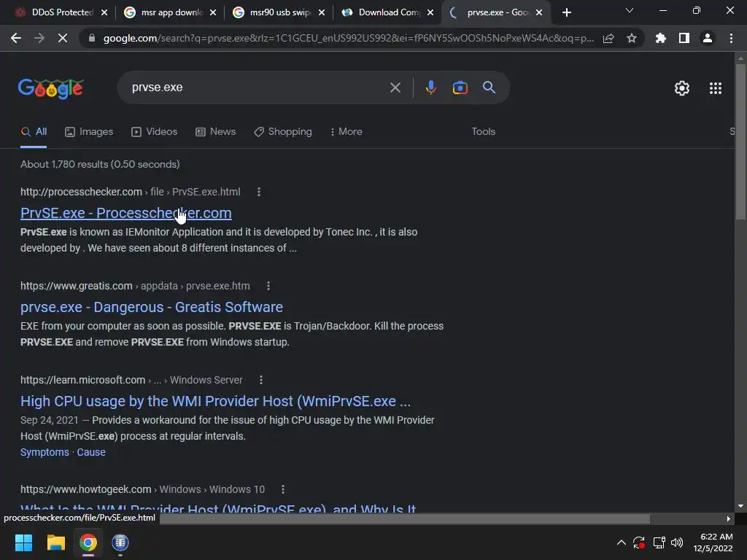
Task: Start voice search with microphone icon
Action: coord(430,87)
